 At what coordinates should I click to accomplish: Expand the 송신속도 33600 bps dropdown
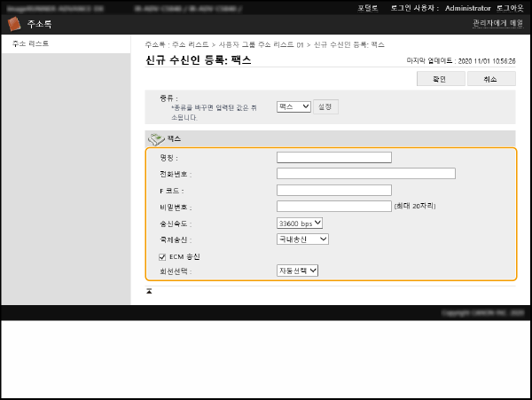(x=300, y=223)
